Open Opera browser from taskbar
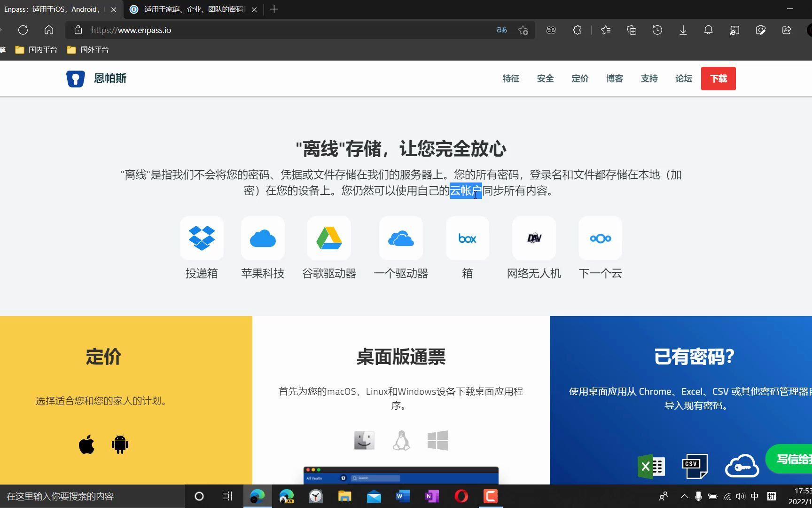 tap(461, 496)
